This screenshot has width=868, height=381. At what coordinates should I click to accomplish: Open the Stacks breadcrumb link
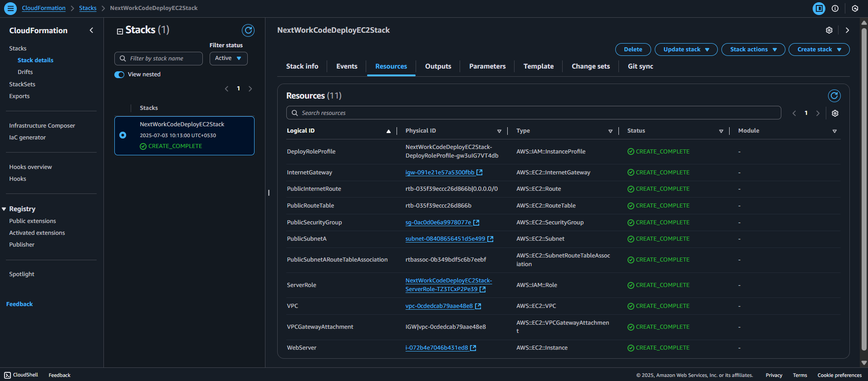pos(88,8)
